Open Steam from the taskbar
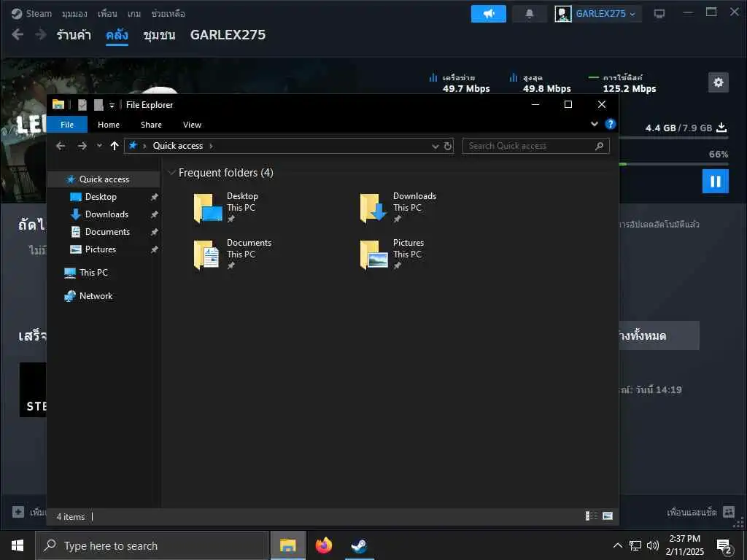 click(x=359, y=545)
